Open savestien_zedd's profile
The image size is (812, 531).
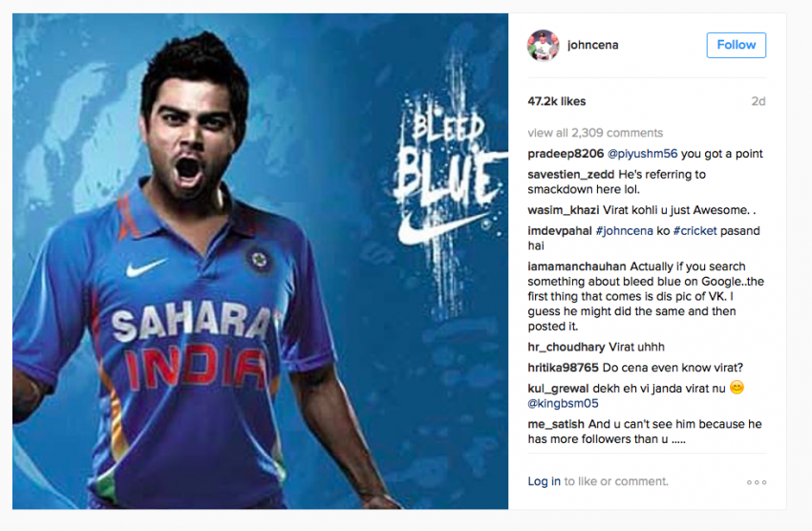click(570, 175)
